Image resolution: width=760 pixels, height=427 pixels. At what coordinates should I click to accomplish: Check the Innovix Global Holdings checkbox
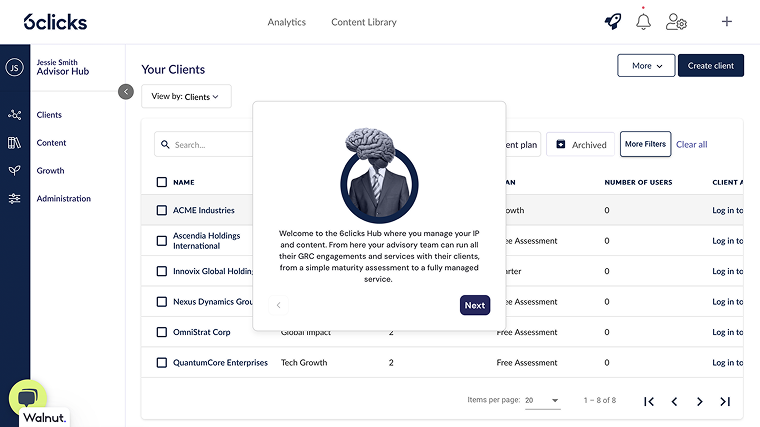[x=162, y=271]
